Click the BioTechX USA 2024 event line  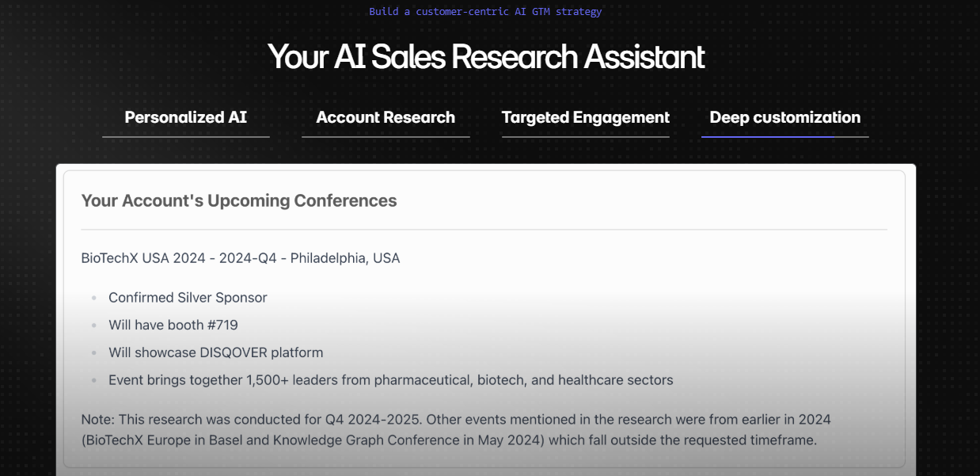(x=241, y=258)
